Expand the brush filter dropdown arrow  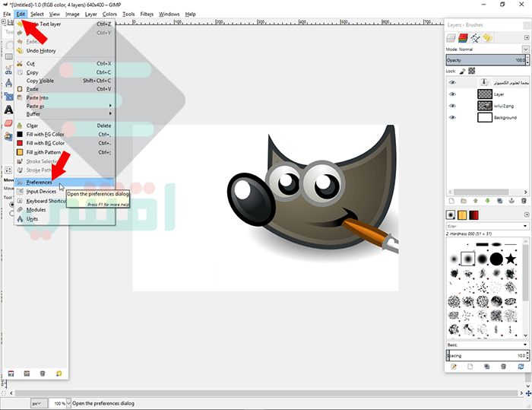pos(525,226)
